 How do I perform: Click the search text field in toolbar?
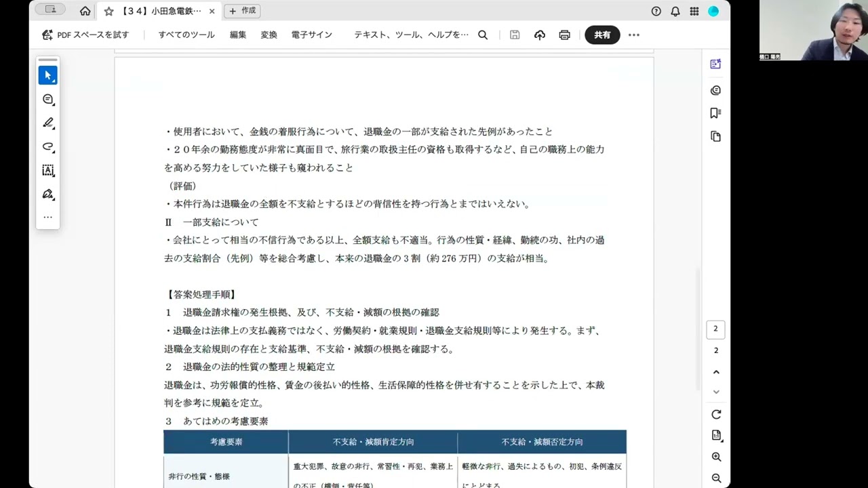click(411, 35)
